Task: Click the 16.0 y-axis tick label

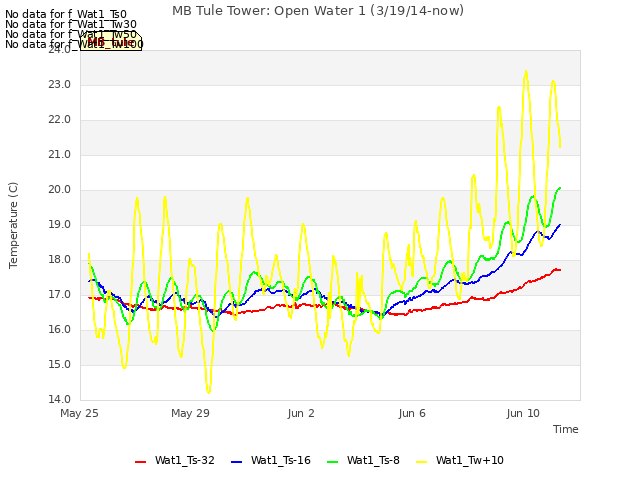Action: [60, 330]
